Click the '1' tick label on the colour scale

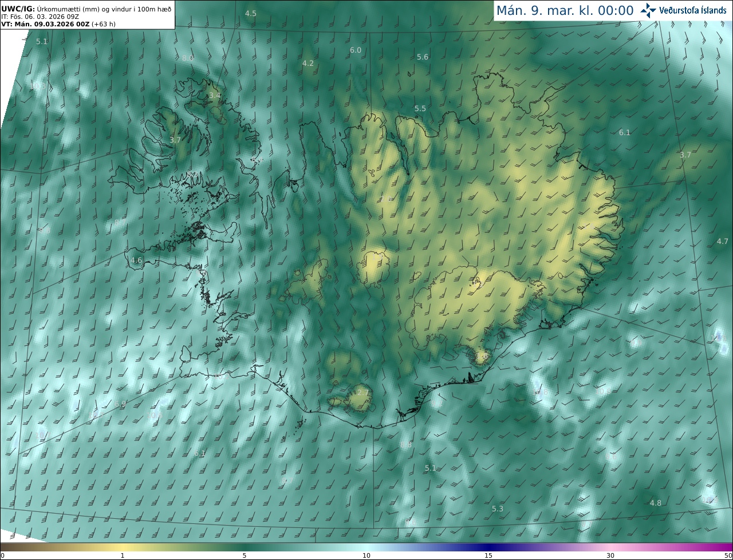(123, 555)
